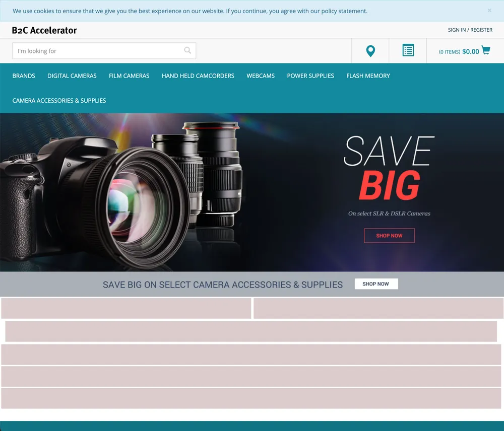The height and width of the screenshot is (431, 504).
Task: Browse the DIGITAL CAMERAS category
Action: click(x=72, y=76)
